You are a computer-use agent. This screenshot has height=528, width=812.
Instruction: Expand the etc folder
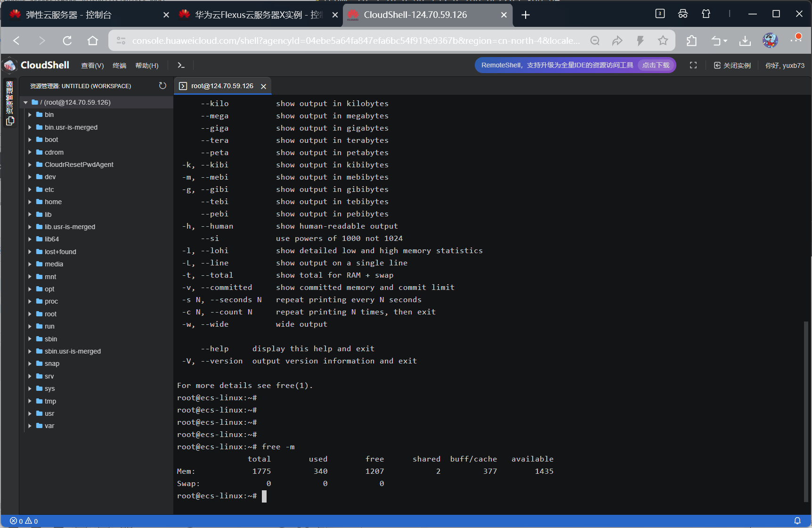click(30, 190)
